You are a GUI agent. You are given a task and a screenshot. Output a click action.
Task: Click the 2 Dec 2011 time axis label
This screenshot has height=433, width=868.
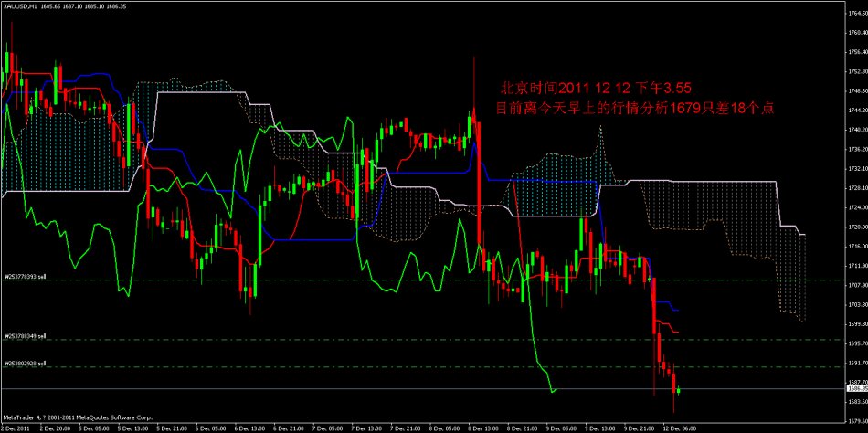tap(16, 428)
